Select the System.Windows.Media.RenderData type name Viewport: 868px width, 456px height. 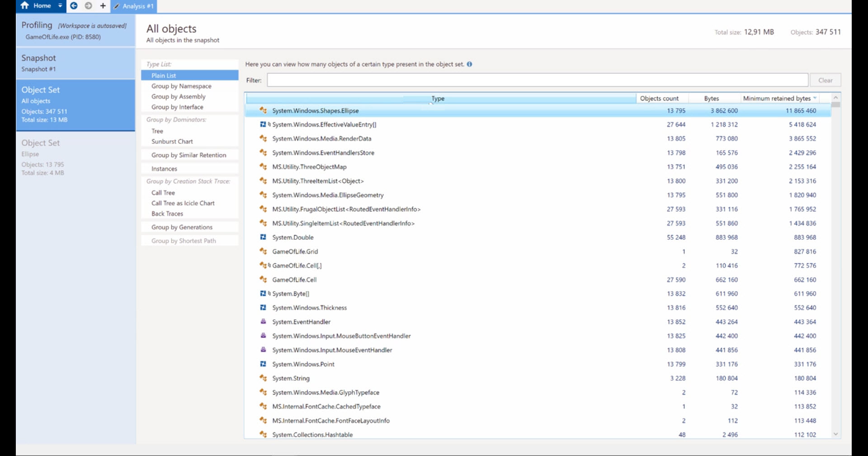click(322, 138)
